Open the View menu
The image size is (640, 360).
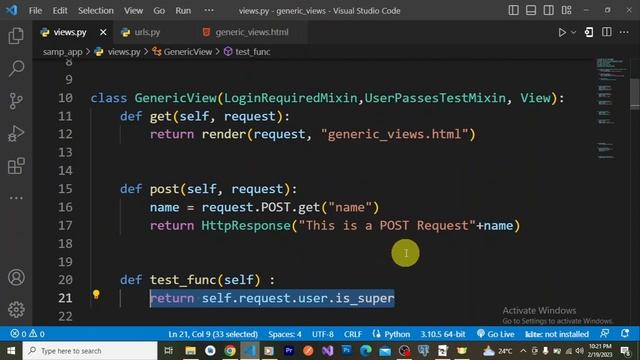tap(133, 11)
